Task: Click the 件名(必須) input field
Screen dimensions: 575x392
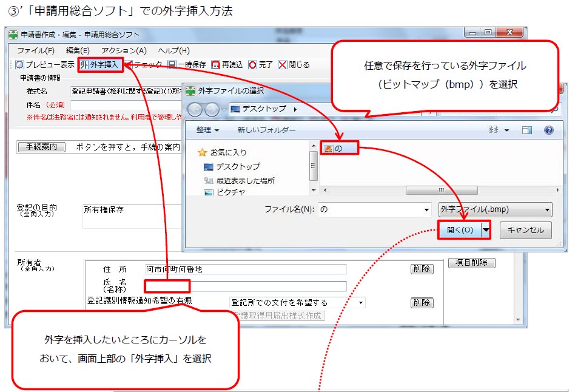Action: coord(127,106)
